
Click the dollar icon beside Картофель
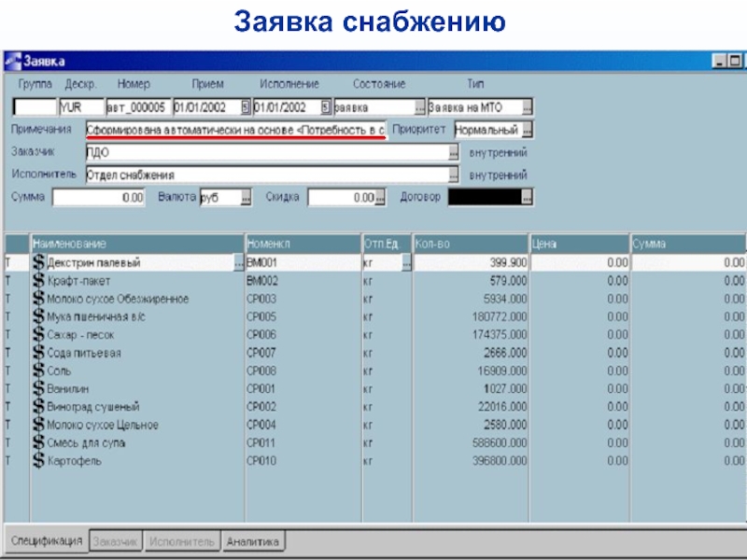(x=38, y=460)
